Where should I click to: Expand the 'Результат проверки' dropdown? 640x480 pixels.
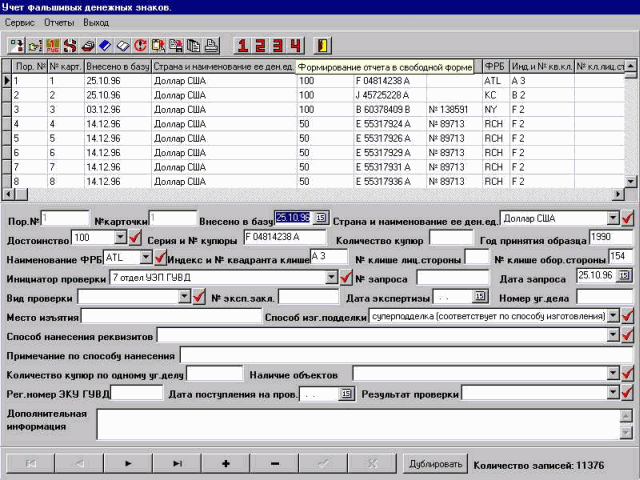tap(613, 393)
